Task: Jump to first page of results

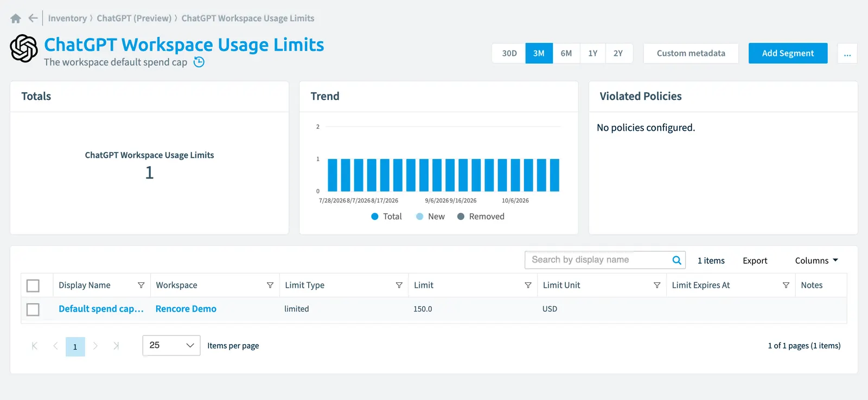Action: pyautogui.click(x=35, y=346)
